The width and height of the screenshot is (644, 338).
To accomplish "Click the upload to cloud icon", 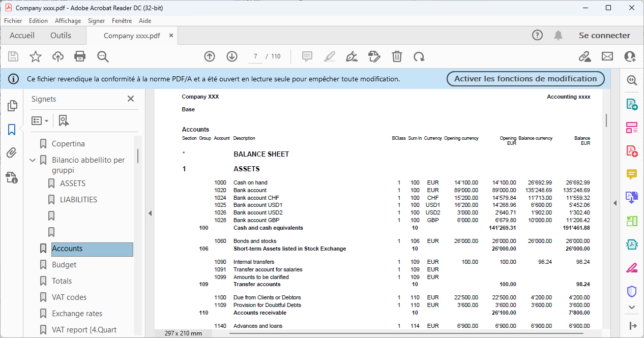I will coord(58,56).
